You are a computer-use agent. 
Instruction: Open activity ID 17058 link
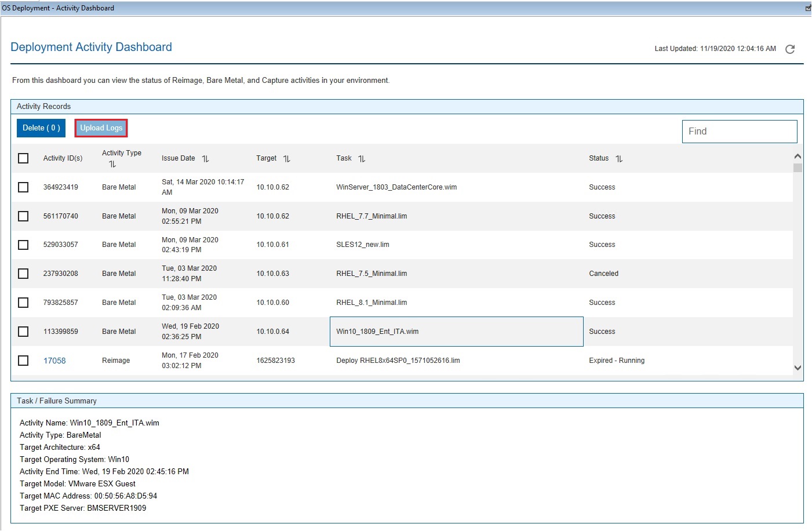tap(54, 361)
